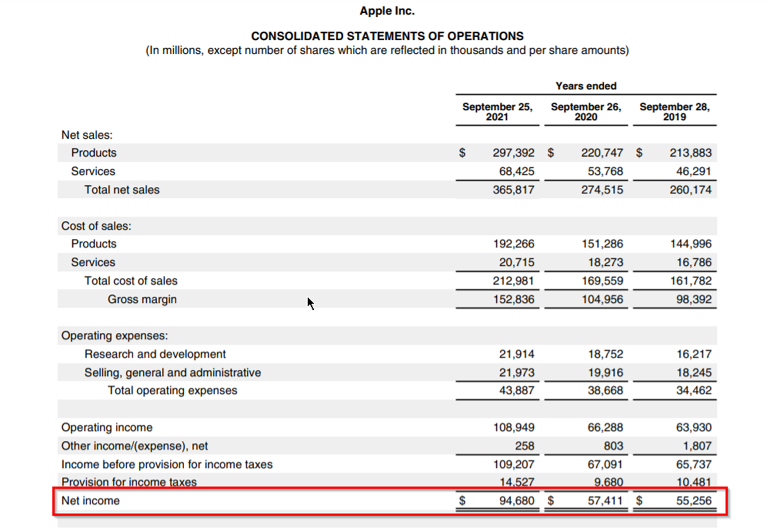Click the 220,747 Products net sales value
The width and height of the screenshot is (774, 532).
[x=602, y=153]
